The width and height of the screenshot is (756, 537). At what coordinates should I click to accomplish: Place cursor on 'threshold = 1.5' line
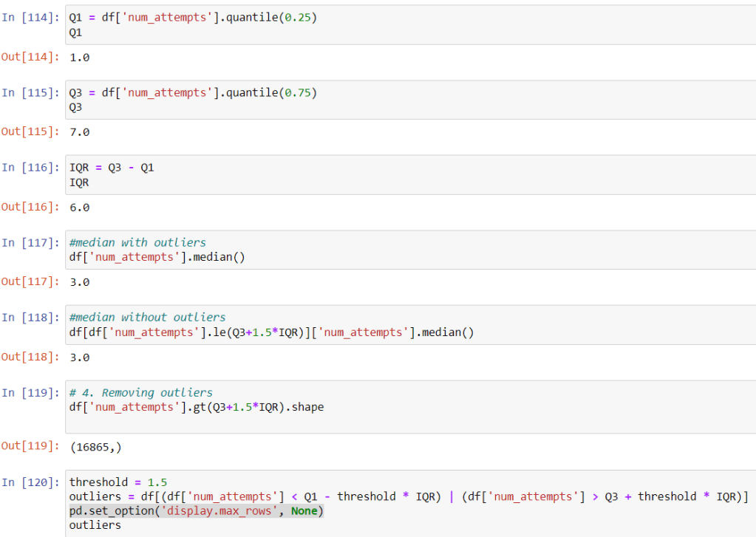(118, 482)
